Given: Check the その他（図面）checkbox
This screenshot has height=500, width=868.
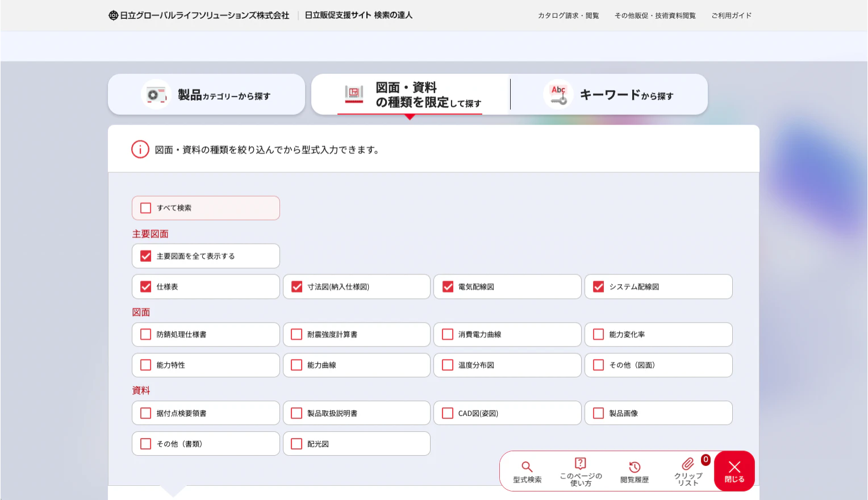Looking at the screenshot, I should click(x=599, y=365).
